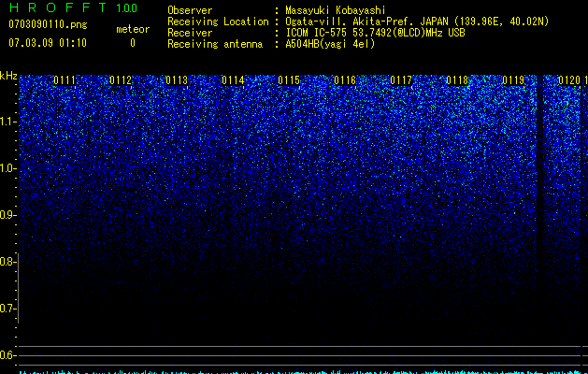Click the Receiving Location label
This screenshot has width=588, height=374.
tap(218, 22)
